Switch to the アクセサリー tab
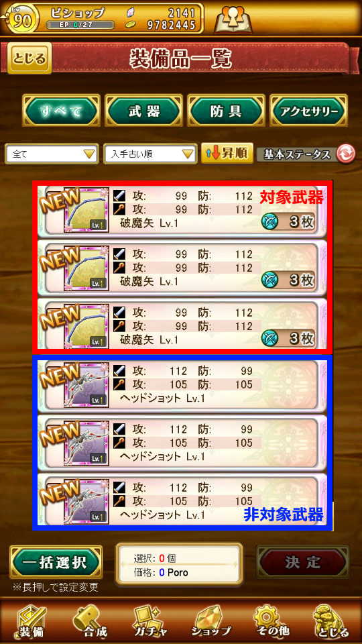The height and width of the screenshot is (644, 362). point(309,111)
